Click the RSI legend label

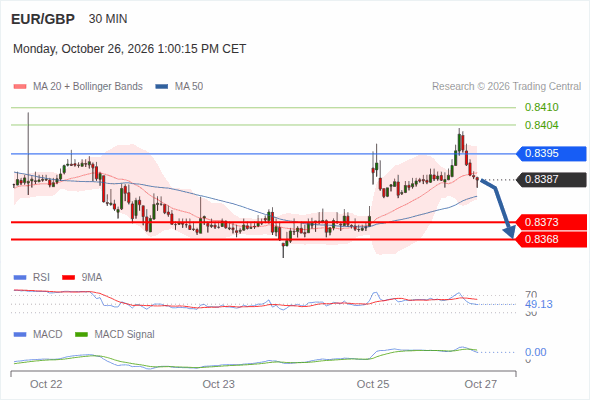41,277
